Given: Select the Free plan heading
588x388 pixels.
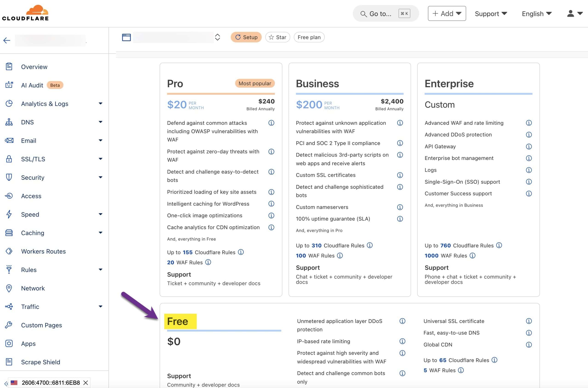Looking at the screenshot, I should 178,321.
